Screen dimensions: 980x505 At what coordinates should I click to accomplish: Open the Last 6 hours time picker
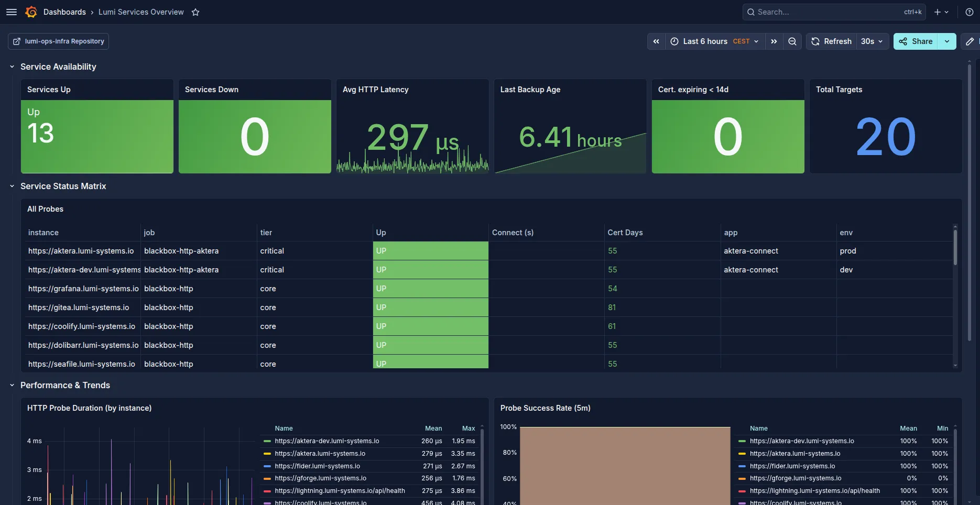pos(715,41)
